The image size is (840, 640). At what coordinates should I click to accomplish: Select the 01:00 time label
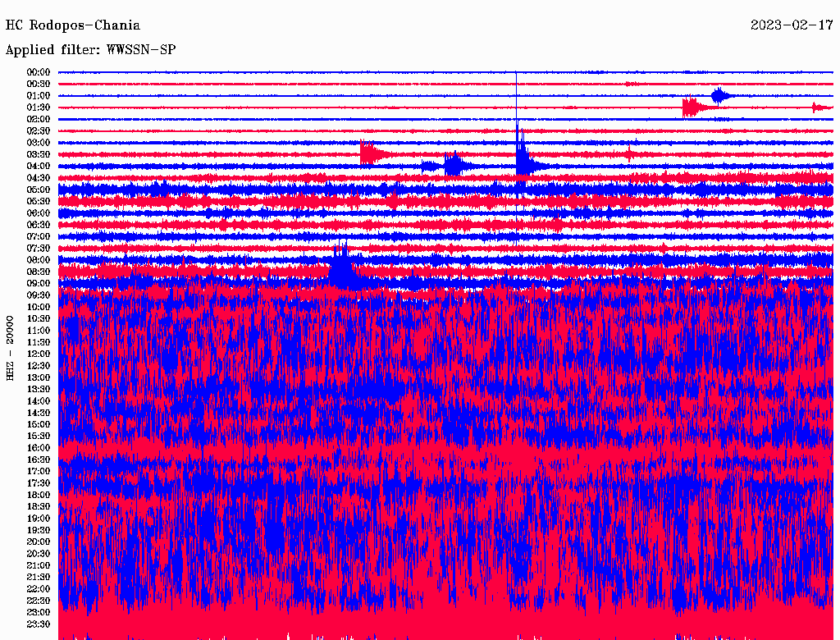39,96
